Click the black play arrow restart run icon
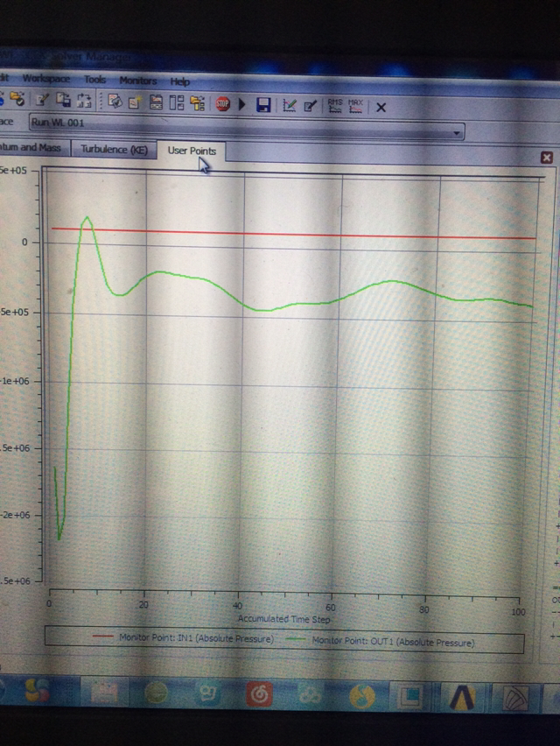 (242, 104)
